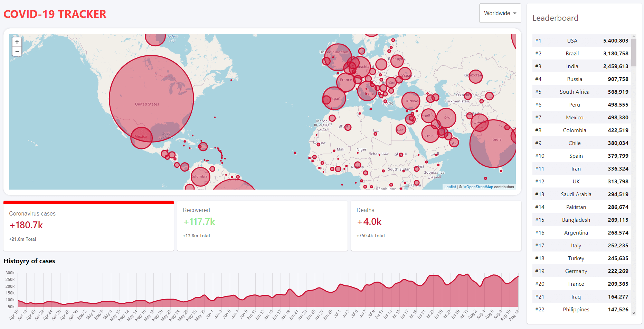This screenshot has width=644, height=329.
Task: Select Spain row in leaderboard
Action: 582,156
